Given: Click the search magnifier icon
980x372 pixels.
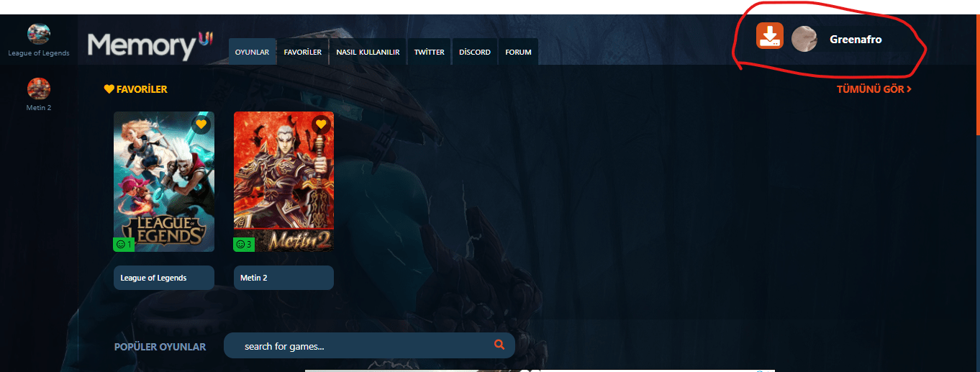Looking at the screenshot, I should (x=499, y=345).
